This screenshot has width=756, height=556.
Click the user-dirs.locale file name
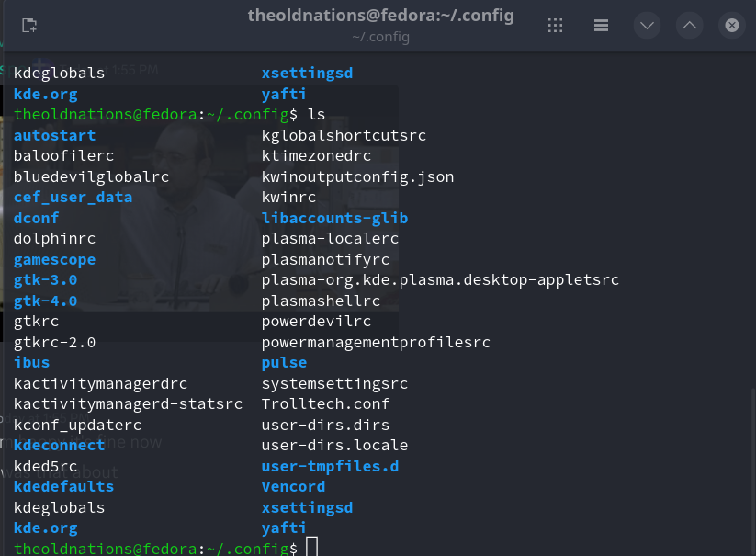[x=334, y=445]
